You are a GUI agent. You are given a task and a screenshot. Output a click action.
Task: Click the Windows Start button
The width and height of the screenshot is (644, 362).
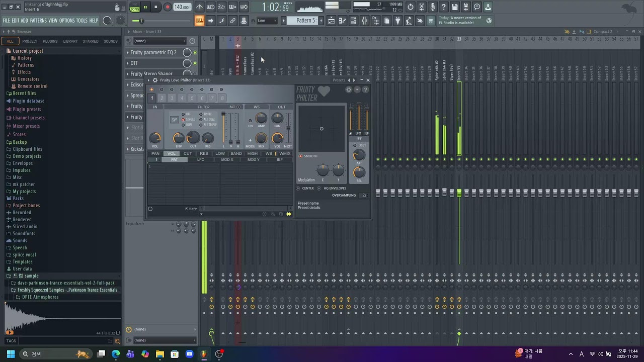11,354
